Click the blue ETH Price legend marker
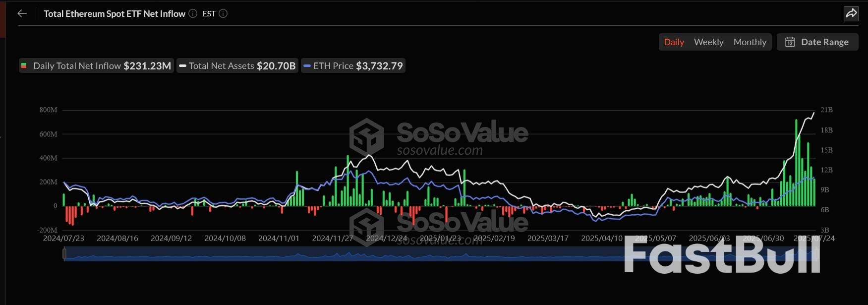 (x=307, y=65)
